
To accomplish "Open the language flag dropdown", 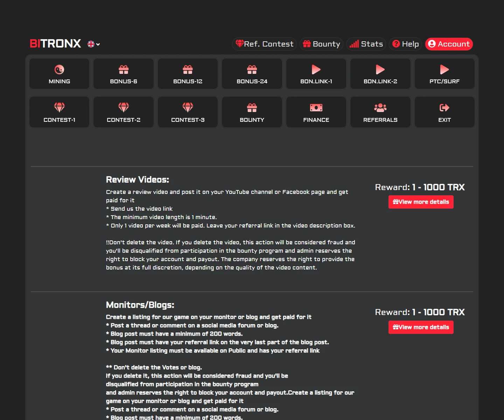I will tap(93, 44).
